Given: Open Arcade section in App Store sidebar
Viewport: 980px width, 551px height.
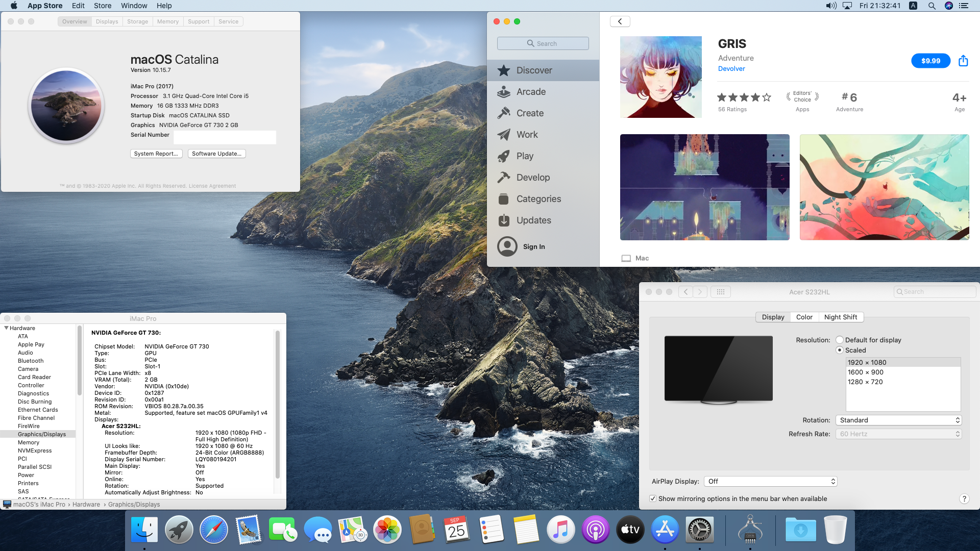Looking at the screenshot, I should point(543,92).
